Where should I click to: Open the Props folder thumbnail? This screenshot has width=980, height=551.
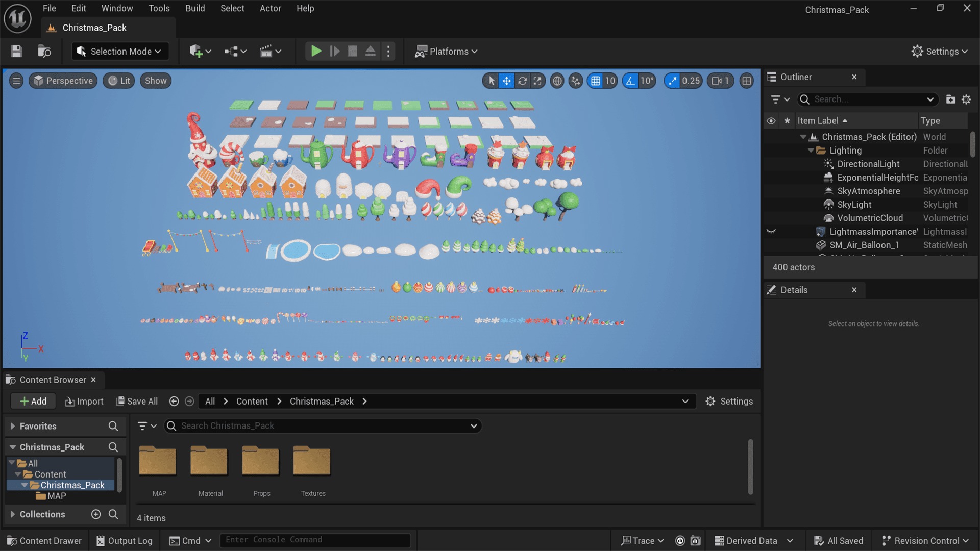tap(260, 462)
